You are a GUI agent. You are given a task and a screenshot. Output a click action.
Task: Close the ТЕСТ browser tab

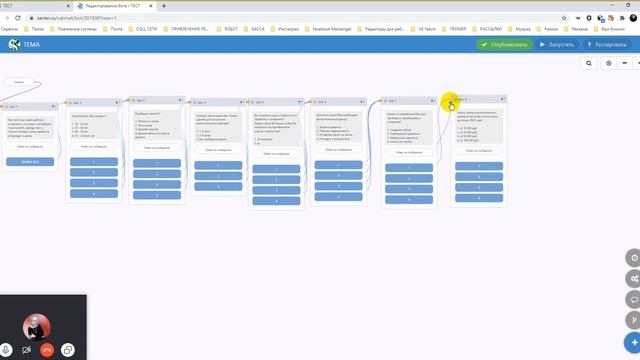68,6
